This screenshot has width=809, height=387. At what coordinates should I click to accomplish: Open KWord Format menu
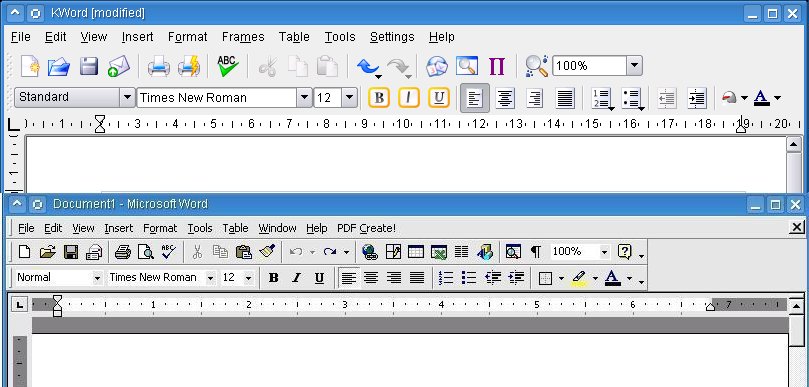click(x=187, y=37)
